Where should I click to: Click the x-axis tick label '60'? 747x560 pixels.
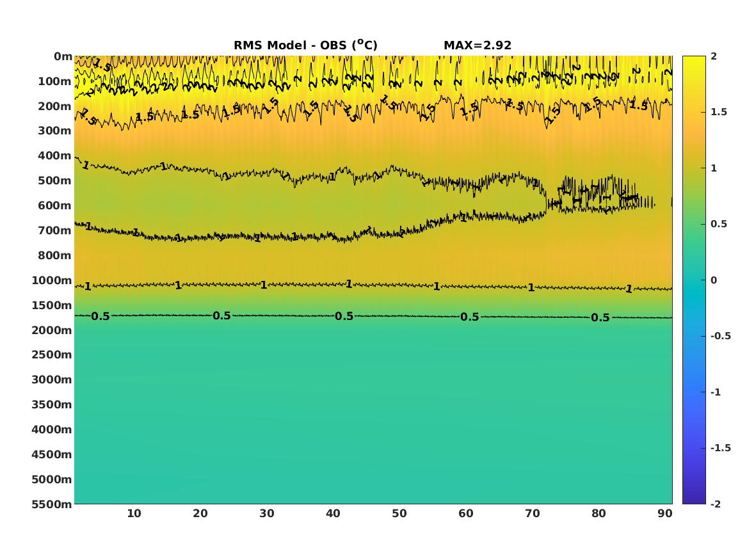(466, 514)
